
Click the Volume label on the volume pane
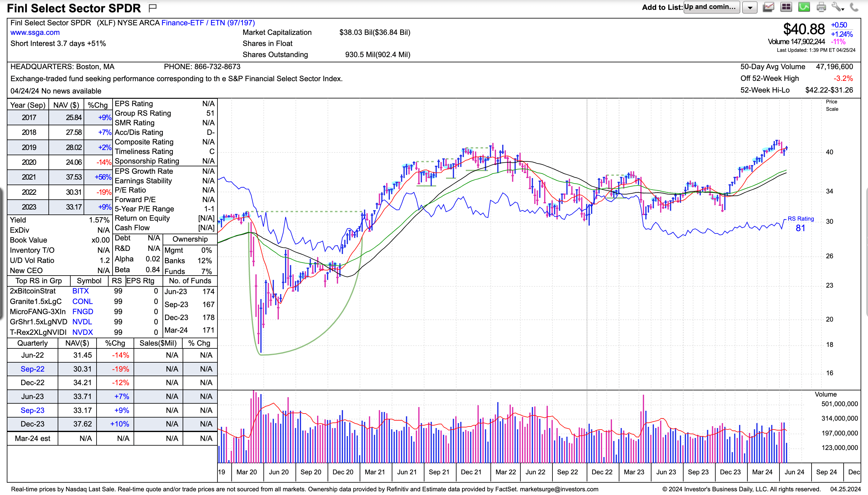click(x=825, y=395)
